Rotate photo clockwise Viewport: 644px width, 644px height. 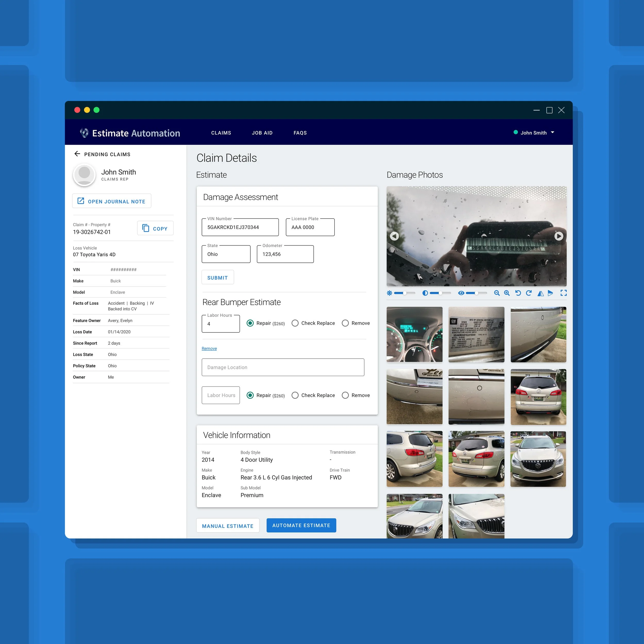pos(529,293)
